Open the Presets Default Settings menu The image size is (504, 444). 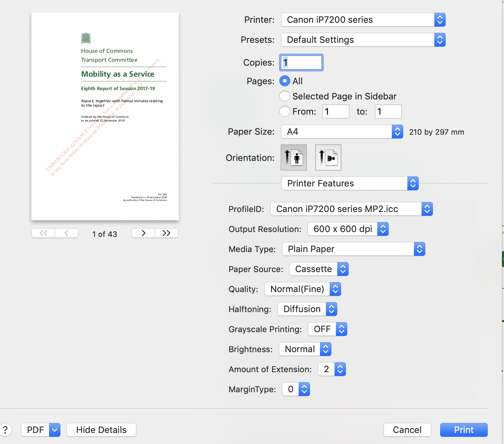pyautogui.click(x=363, y=40)
